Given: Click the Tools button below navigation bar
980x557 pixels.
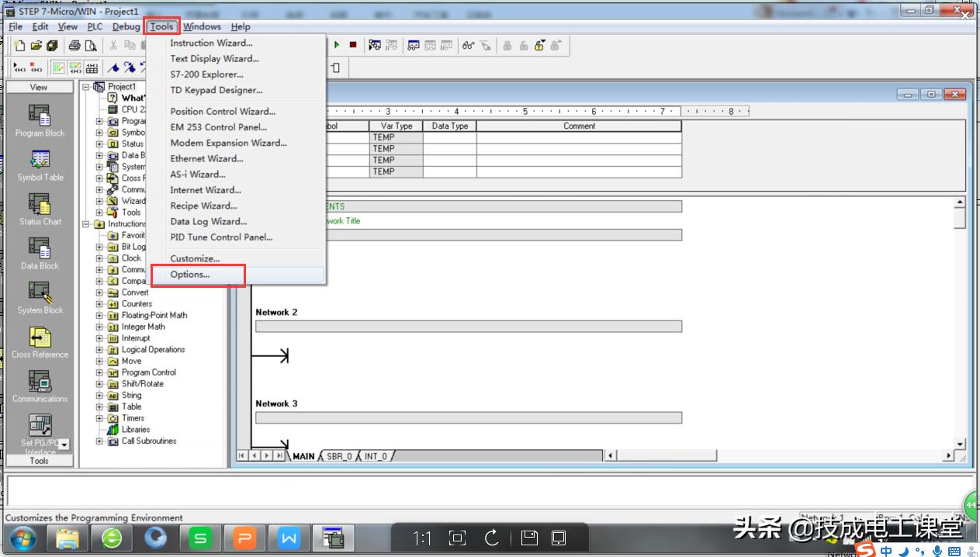Looking at the screenshot, I should pyautogui.click(x=39, y=460).
